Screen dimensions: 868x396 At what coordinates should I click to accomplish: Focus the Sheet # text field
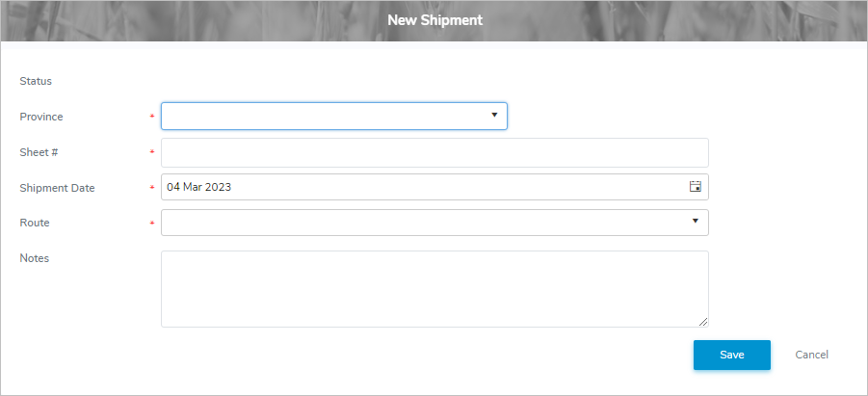(434, 152)
